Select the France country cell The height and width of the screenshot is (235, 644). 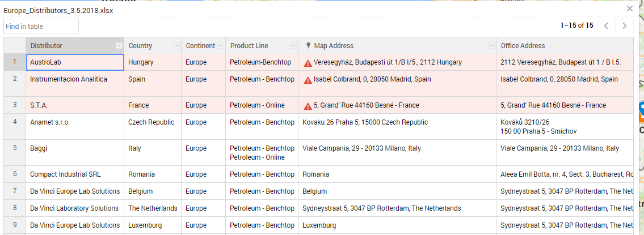click(x=153, y=105)
